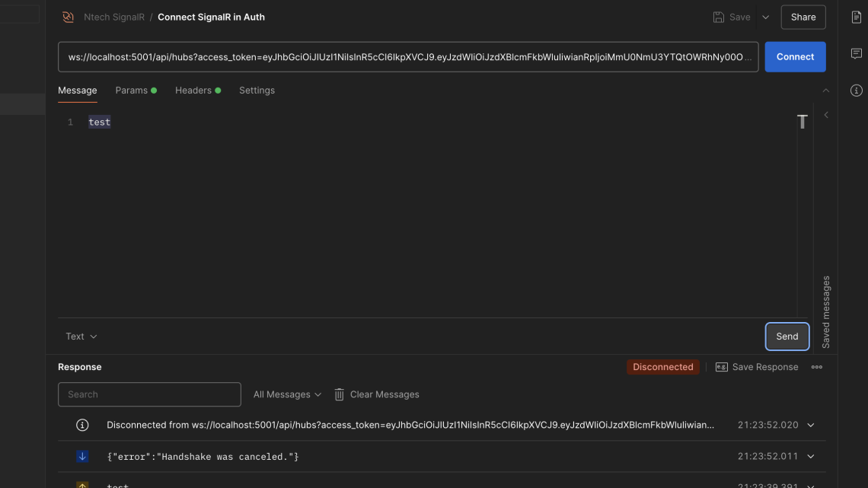The image size is (868, 488).
Task: Click the info icon on Disconnected message row
Action: point(82,425)
